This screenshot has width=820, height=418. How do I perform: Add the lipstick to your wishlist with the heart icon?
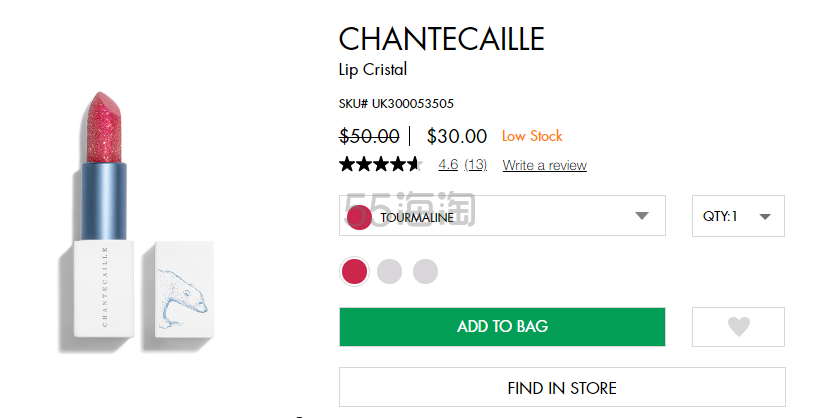pyautogui.click(x=738, y=327)
